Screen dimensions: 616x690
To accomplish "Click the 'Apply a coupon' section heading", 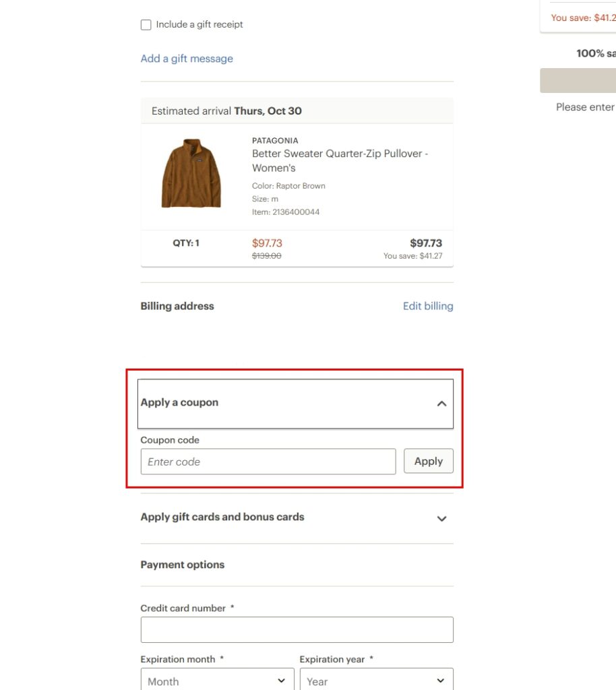I will 180,402.
